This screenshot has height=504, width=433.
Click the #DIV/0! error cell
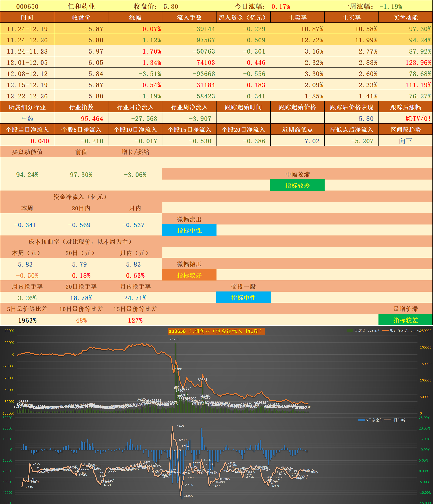coord(418,118)
